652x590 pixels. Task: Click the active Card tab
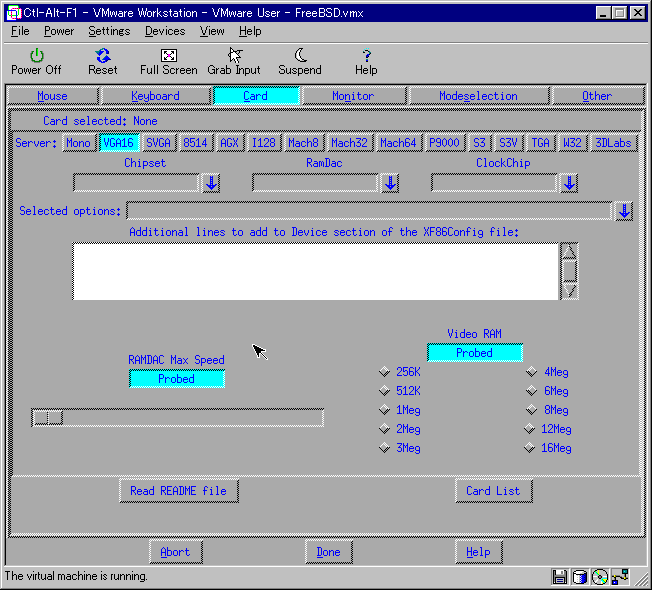pyautogui.click(x=255, y=96)
